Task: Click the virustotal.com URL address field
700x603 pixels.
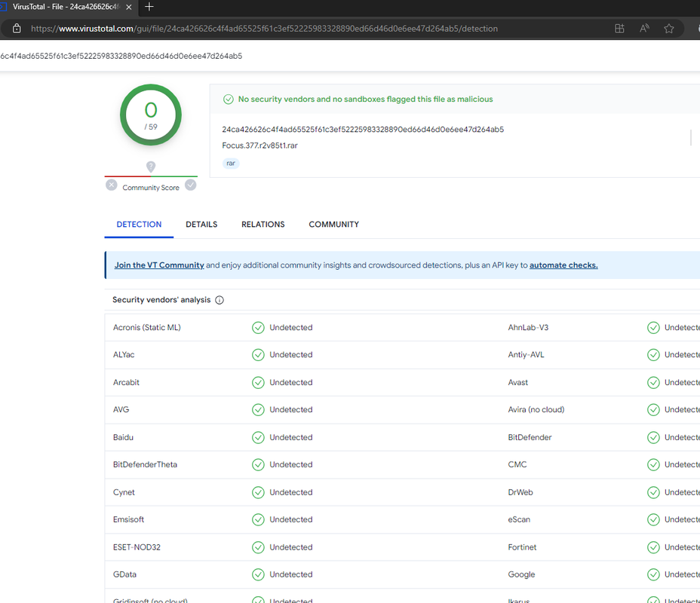Action: (264, 29)
